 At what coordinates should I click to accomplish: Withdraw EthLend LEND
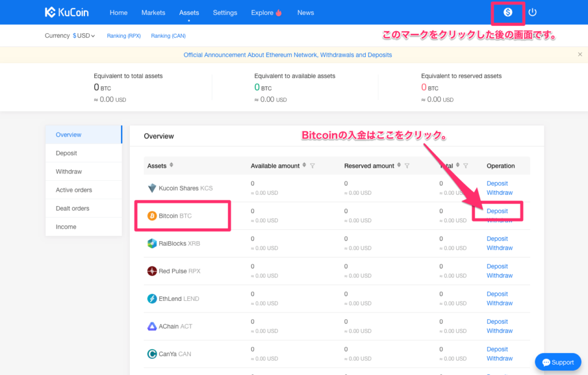(x=500, y=303)
